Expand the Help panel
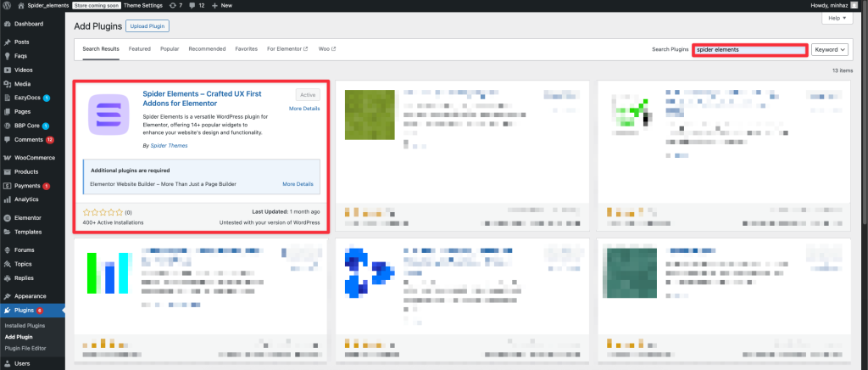Screen dimensions: 868x370 pos(838,18)
